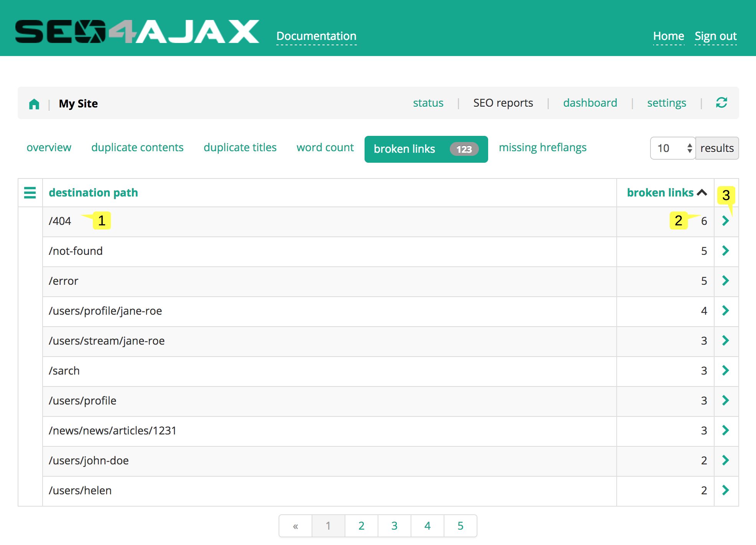
Task: Click the sort arrow on broken links column
Action: (702, 192)
